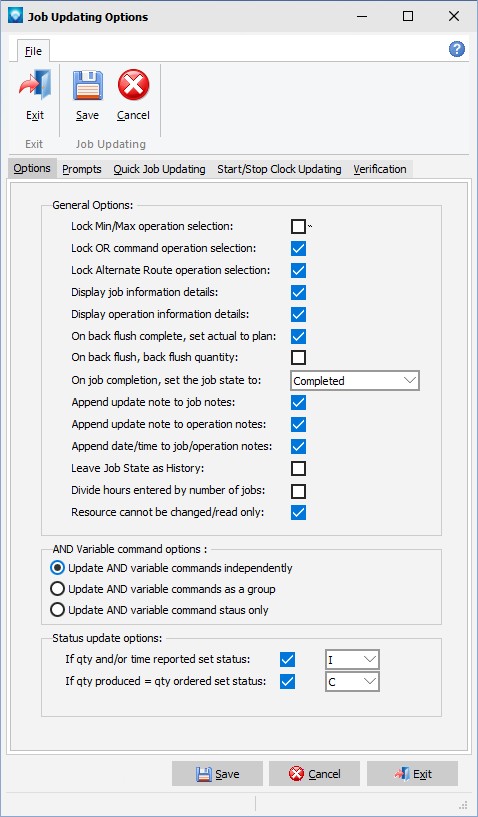
Task: Select Update AND variable commands as a group
Action: point(57,589)
